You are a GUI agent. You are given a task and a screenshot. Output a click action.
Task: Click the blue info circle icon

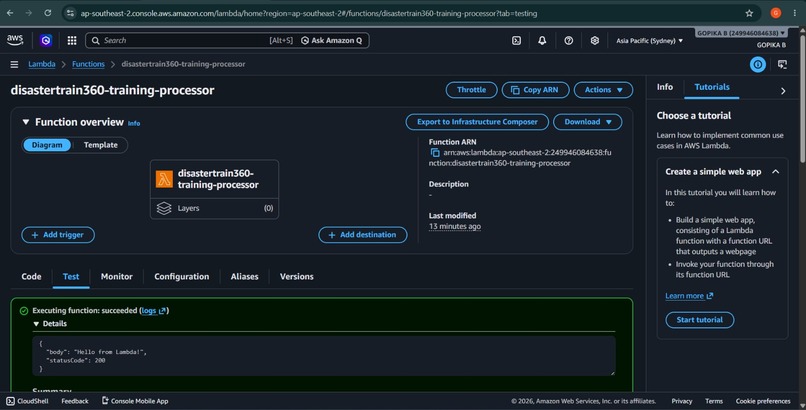[x=758, y=64]
